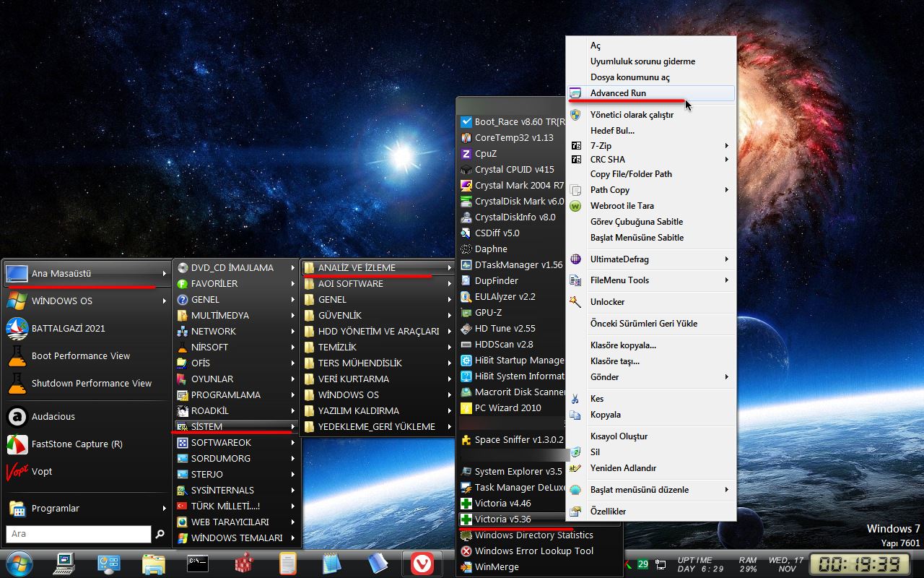The image size is (924, 578).
Task: Open the VERİ KURTARMA folder
Action: click(x=378, y=379)
